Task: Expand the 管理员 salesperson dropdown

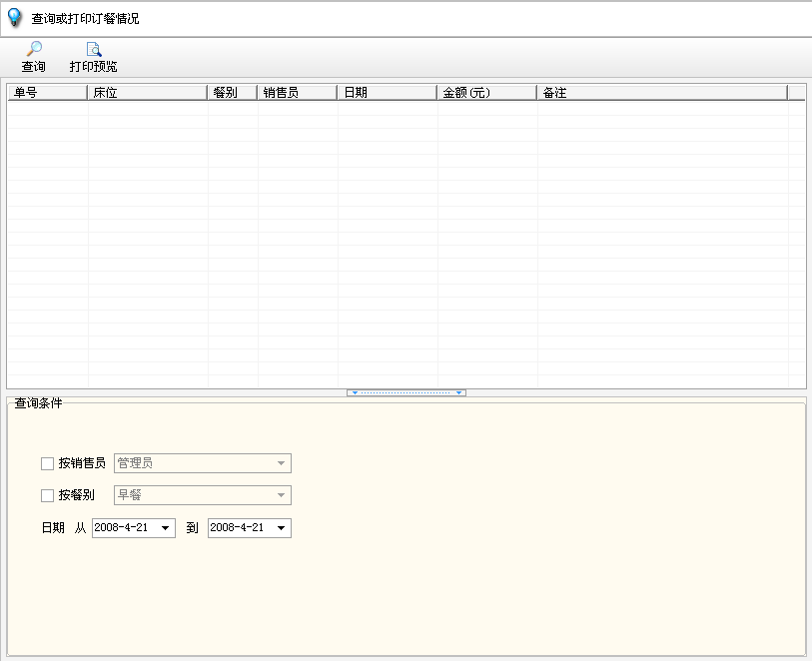Action: tap(282, 463)
